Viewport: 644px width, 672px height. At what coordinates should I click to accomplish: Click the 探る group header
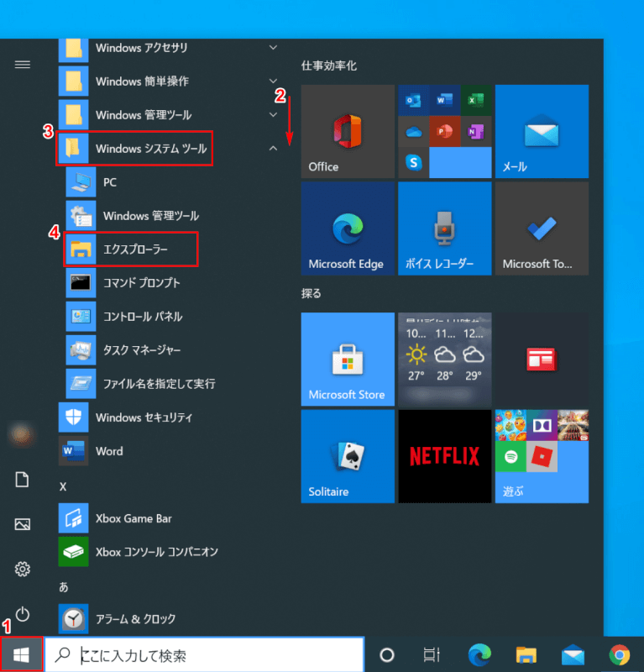(311, 293)
